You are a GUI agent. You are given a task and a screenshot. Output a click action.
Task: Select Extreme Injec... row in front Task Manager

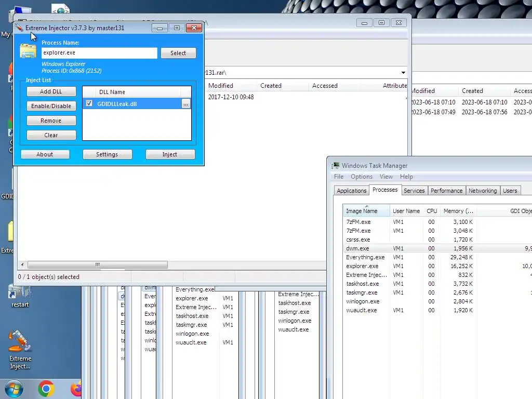[437, 275]
